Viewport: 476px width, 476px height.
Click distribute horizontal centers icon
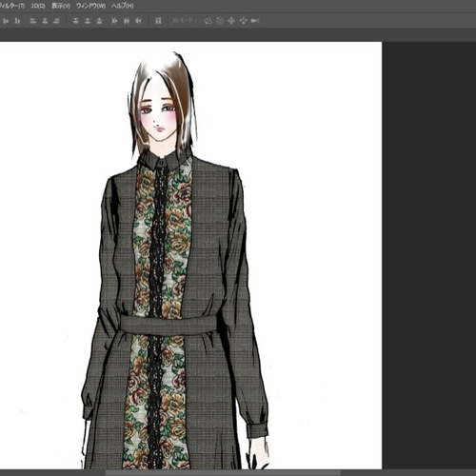point(127,21)
